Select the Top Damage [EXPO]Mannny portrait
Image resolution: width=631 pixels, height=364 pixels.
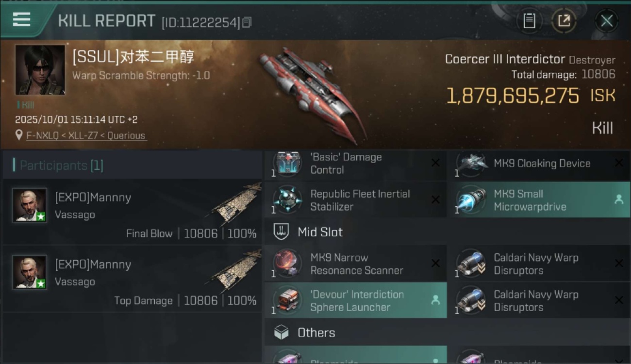coord(30,272)
